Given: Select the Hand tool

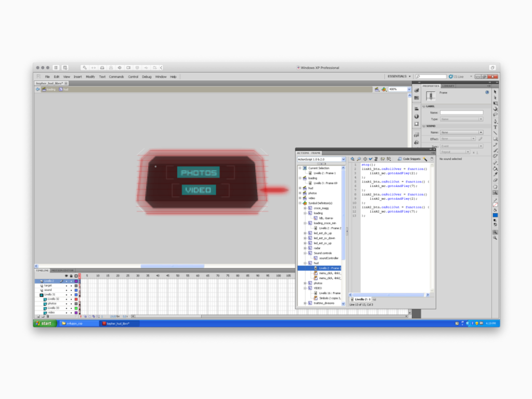Looking at the screenshot, I should click(x=495, y=187).
